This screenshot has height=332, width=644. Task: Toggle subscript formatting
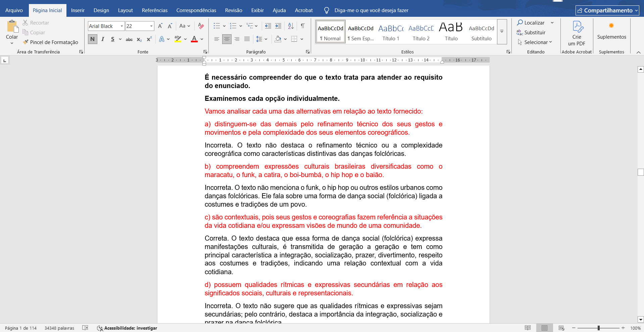tap(139, 39)
